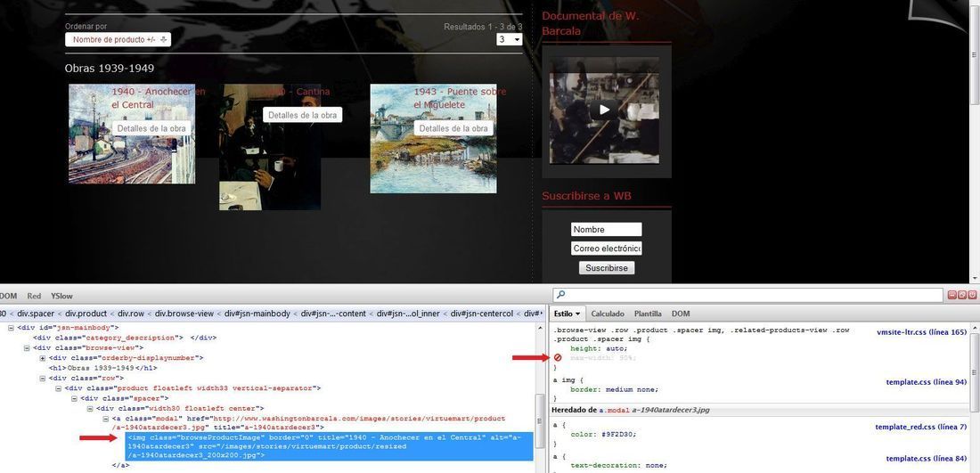
Task: Click Detalles de la obra for Puente
Action: coord(453,128)
